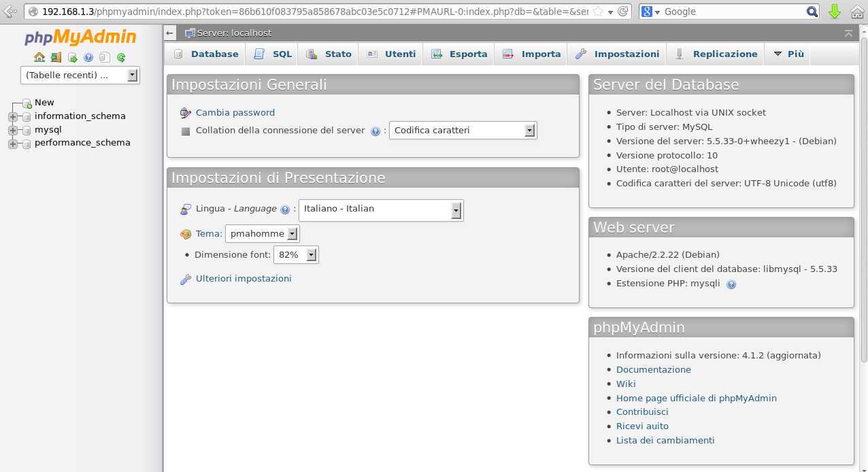
Task: Collapse navigation panel with left arrow icon
Action: [170, 33]
